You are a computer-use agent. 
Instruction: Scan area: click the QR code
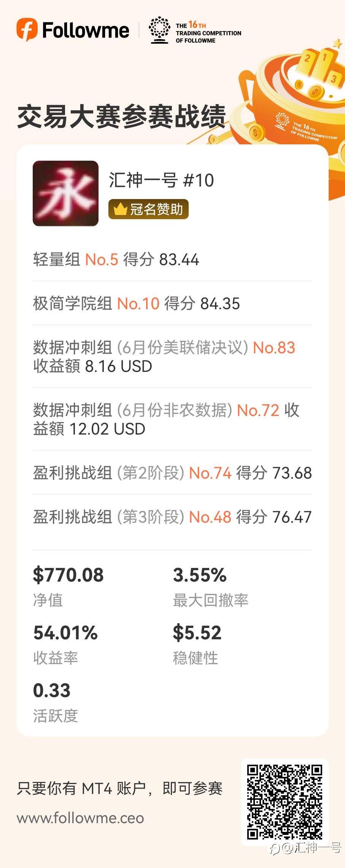click(x=285, y=802)
